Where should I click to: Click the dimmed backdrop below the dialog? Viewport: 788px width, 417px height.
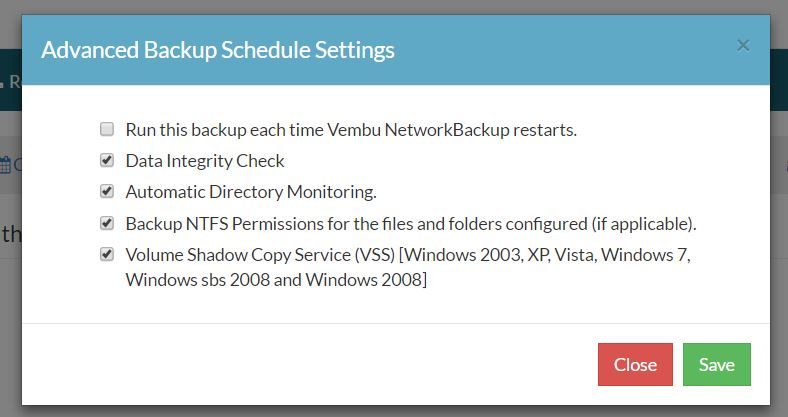tap(394, 411)
